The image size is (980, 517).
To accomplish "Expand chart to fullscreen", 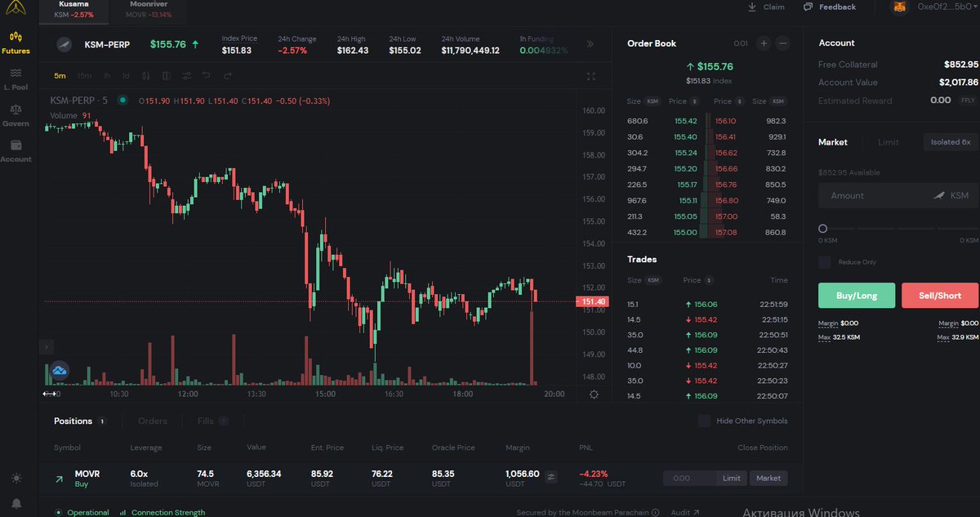I will point(592,76).
